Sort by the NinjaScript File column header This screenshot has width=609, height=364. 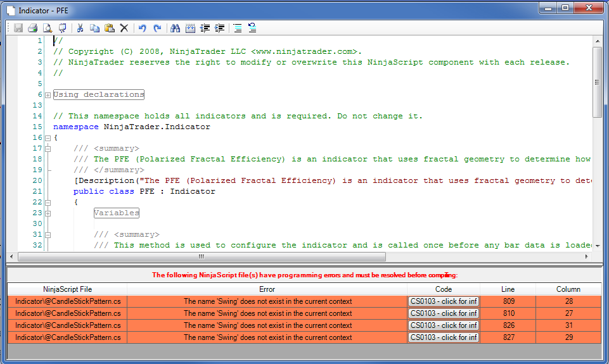67,289
